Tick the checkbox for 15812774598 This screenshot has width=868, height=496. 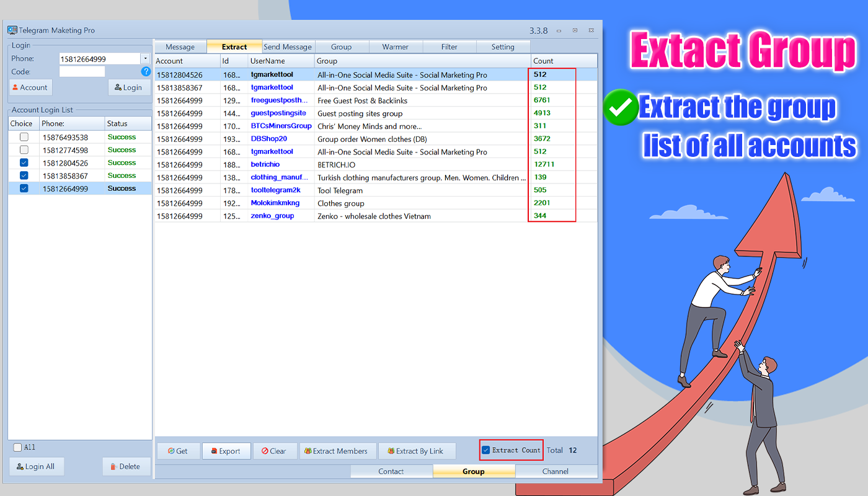point(24,150)
